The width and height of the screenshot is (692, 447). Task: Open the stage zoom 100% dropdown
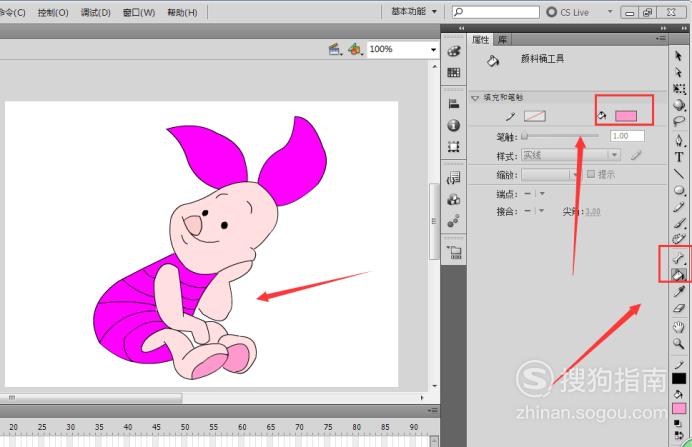pyautogui.click(x=433, y=50)
